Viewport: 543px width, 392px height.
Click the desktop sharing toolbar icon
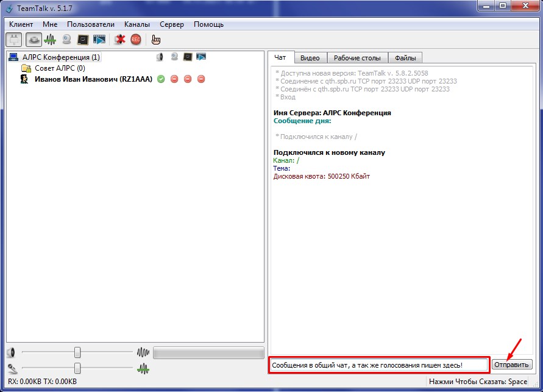coord(83,40)
